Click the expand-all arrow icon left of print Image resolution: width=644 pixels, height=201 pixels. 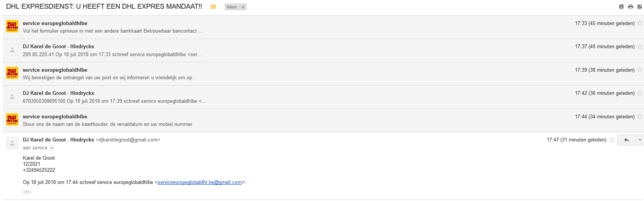(622, 7)
